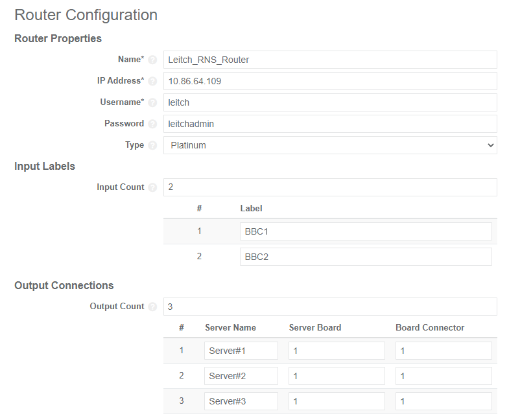Click the Input Count help icon

pyautogui.click(x=152, y=187)
